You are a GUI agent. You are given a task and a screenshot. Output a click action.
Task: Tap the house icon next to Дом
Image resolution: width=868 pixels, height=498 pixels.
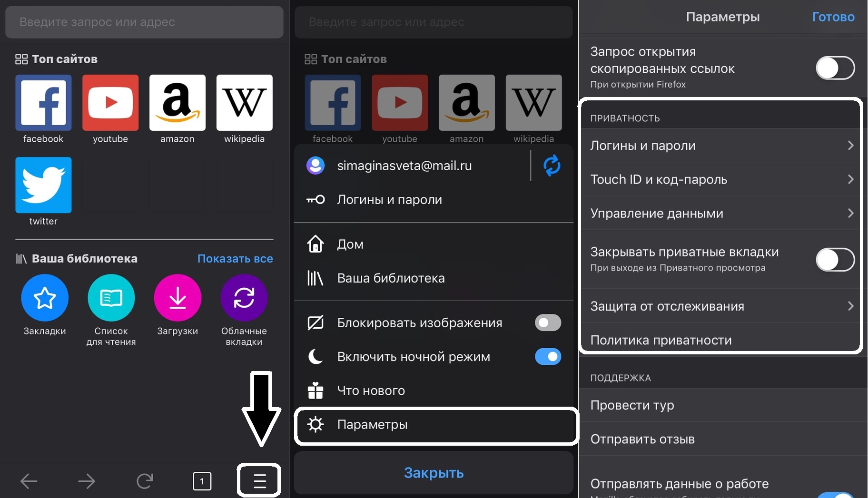[316, 244]
